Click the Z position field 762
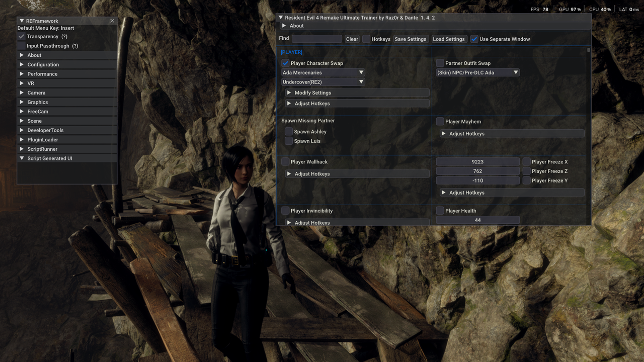Viewport: 644px width, 362px height. click(x=478, y=171)
